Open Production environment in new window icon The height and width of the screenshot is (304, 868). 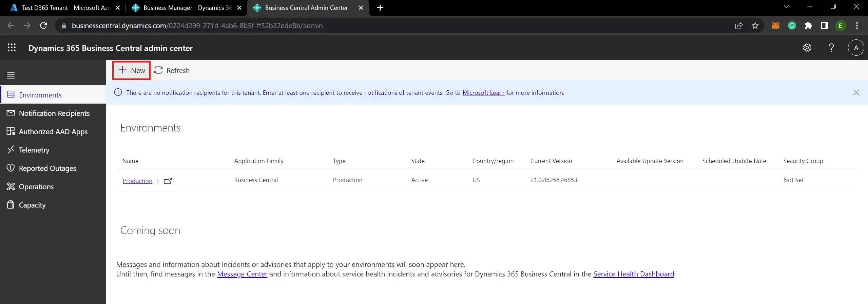click(x=168, y=181)
